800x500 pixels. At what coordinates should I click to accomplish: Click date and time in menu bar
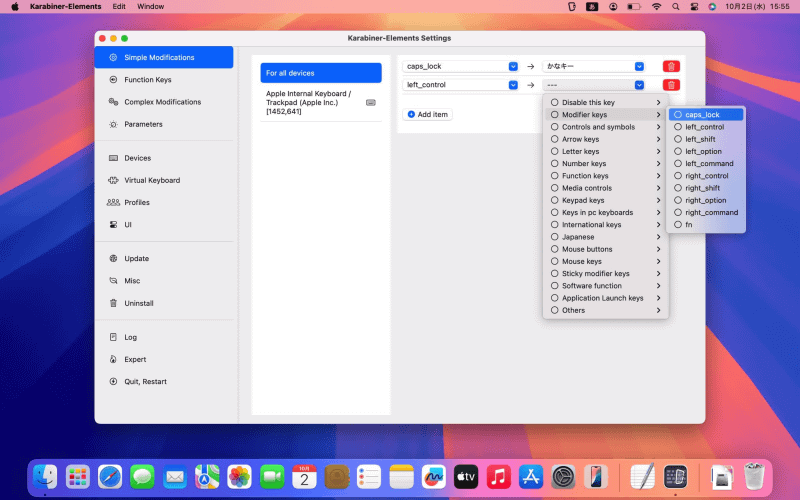[757, 7]
